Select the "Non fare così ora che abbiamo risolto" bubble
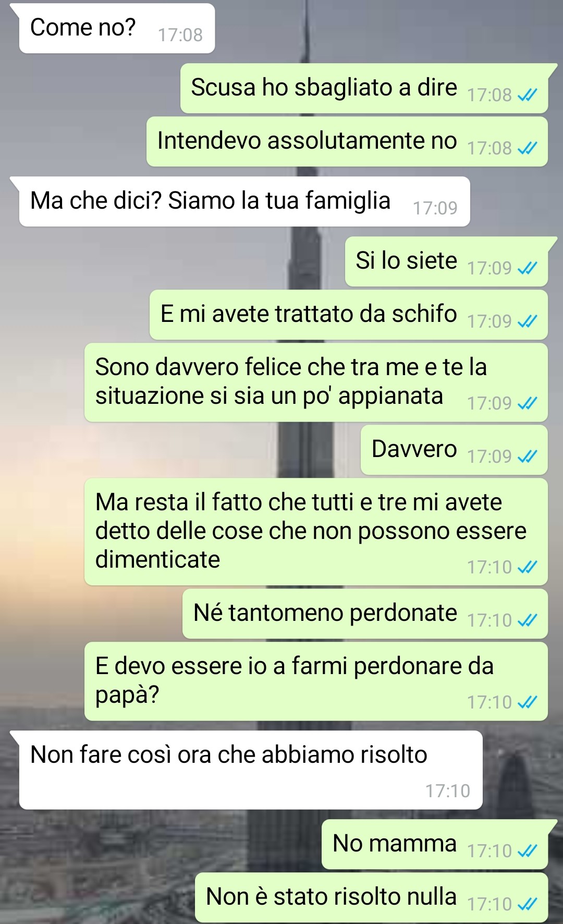563x924 pixels. 251,770
